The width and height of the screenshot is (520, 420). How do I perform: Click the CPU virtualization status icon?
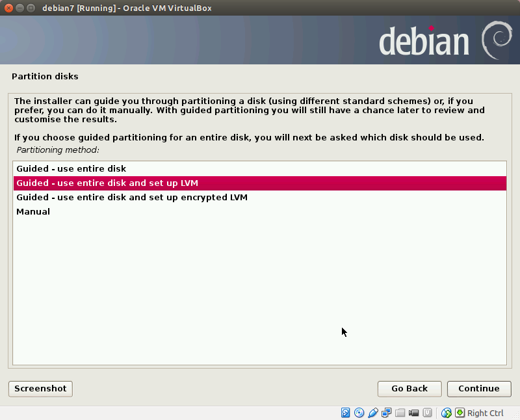(427, 413)
